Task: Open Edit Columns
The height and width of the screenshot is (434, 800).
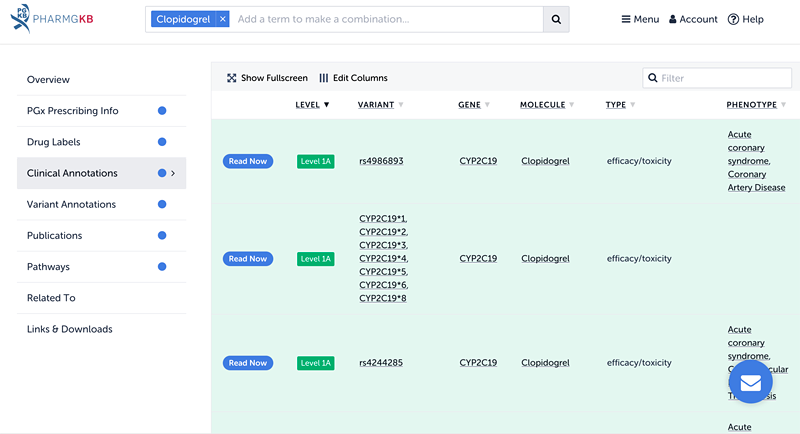Action: pos(353,78)
